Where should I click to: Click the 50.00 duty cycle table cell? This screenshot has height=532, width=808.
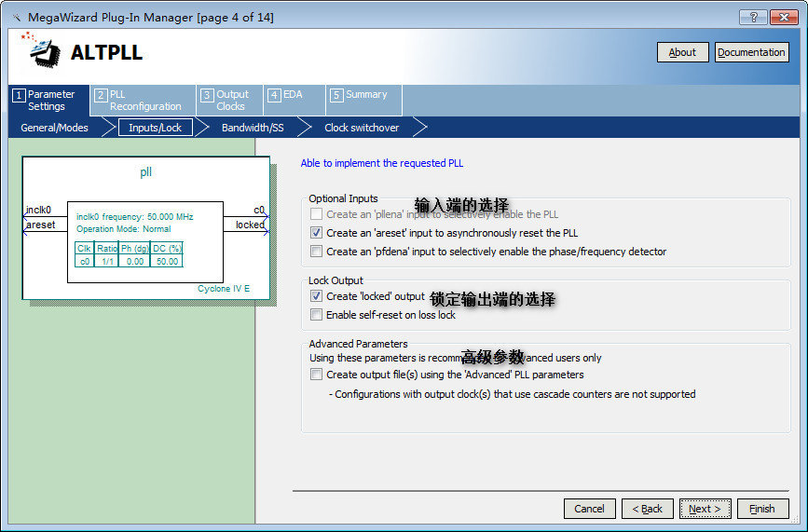pos(167,261)
